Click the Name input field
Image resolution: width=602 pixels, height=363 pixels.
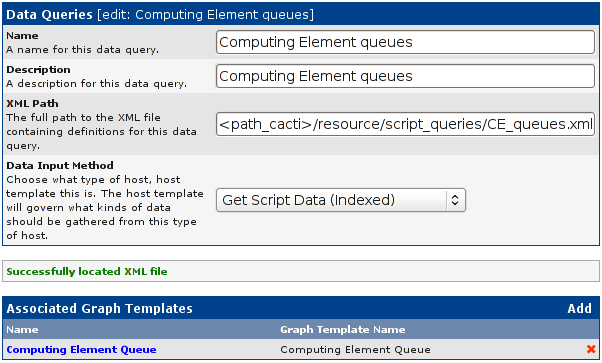coord(405,42)
